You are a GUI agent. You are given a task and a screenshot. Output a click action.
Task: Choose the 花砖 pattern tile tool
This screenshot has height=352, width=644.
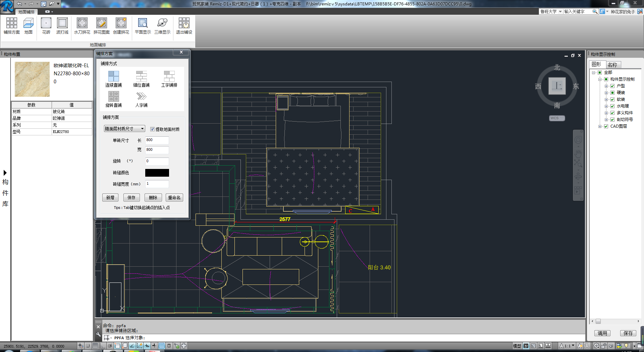coord(46,26)
